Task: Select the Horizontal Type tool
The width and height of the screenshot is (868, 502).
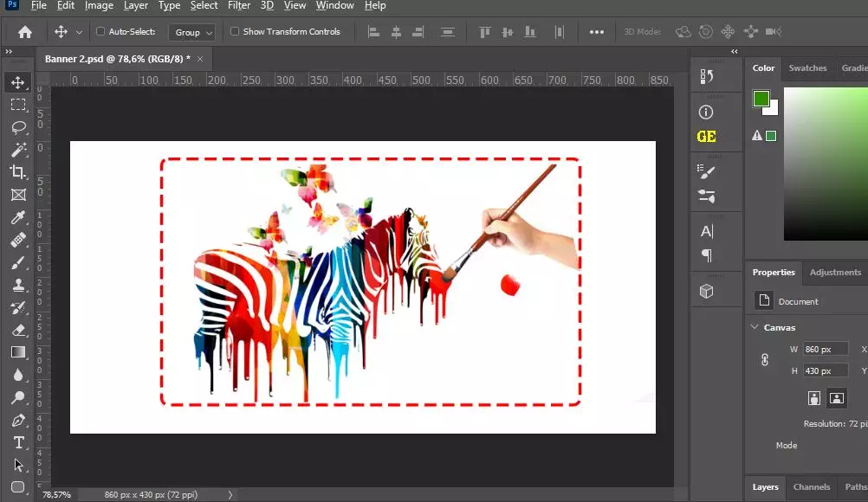Action: pyautogui.click(x=19, y=442)
